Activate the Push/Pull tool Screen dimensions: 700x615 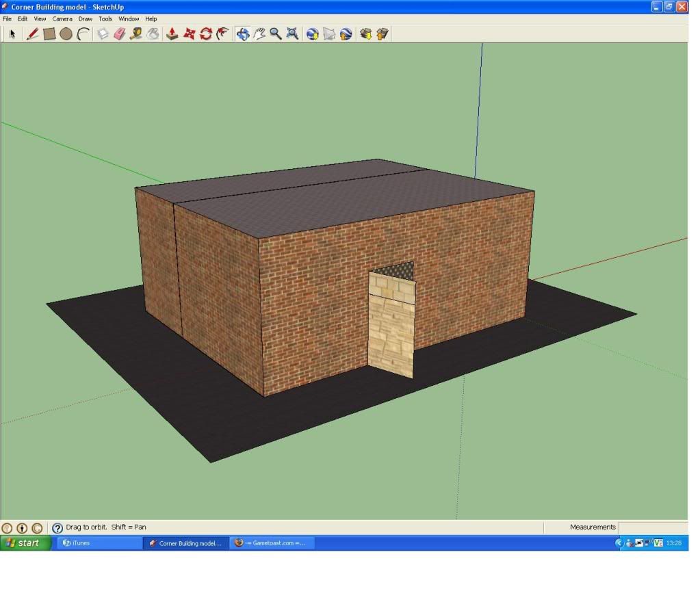(172, 34)
